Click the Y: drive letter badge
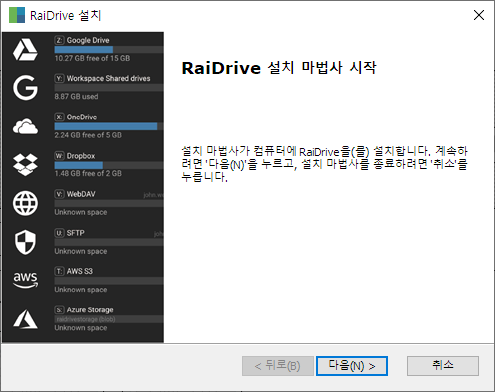The width and height of the screenshot is (495, 392). click(x=59, y=79)
